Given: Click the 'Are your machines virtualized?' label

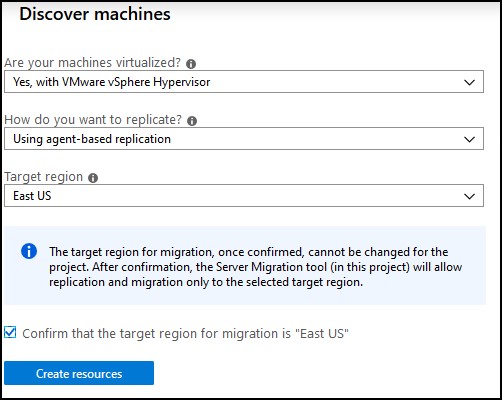Looking at the screenshot, I should pyautogui.click(x=92, y=63).
